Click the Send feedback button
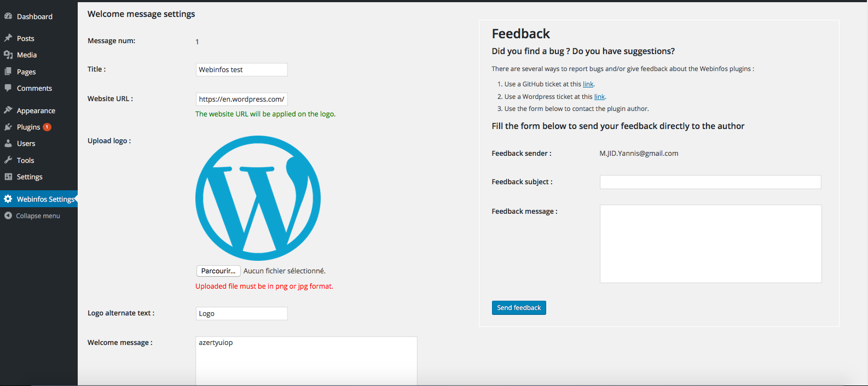Image resolution: width=868 pixels, height=386 pixels. [x=519, y=308]
